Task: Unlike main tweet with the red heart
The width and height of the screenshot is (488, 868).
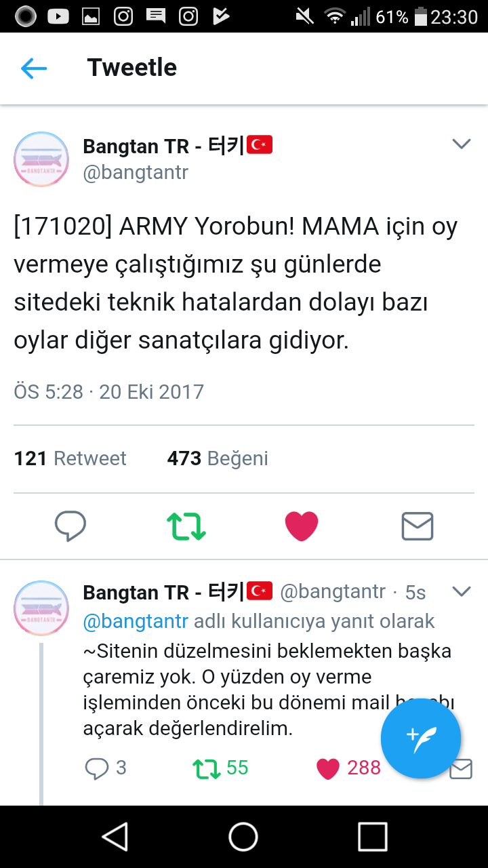Action: [x=302, y=526]
